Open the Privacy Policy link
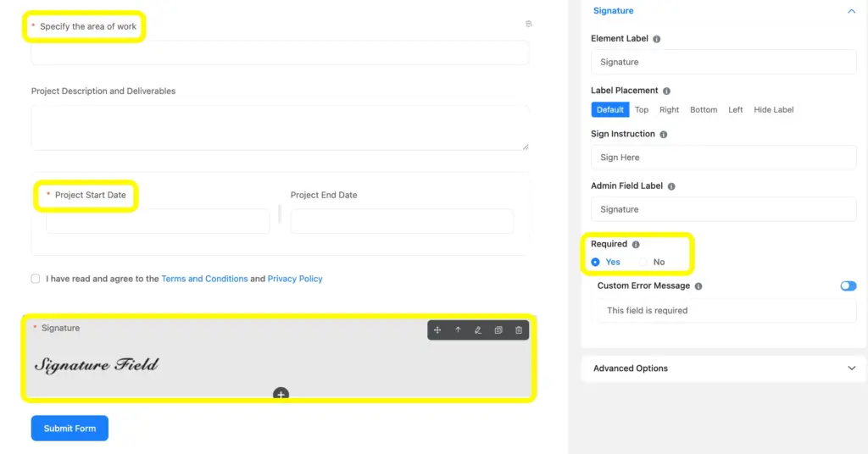The image size is (868, 454). click(295, 279)
